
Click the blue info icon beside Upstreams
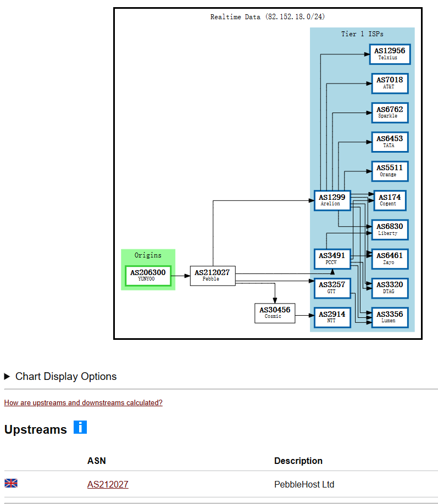(x=80, y=427)
